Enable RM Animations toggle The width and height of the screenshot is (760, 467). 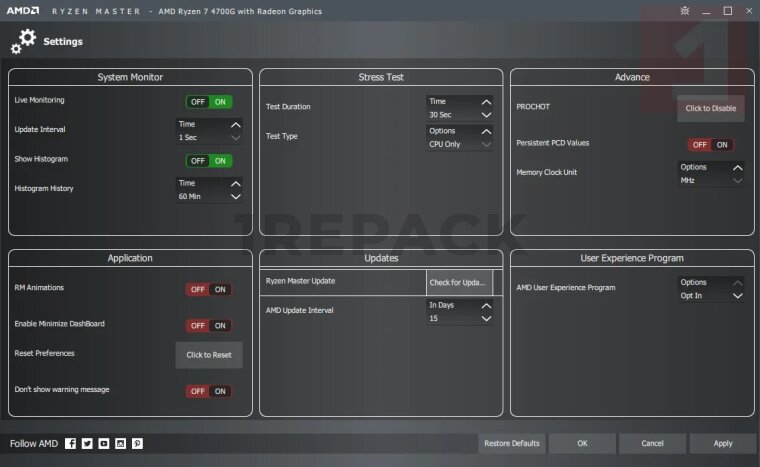[208, 290]
